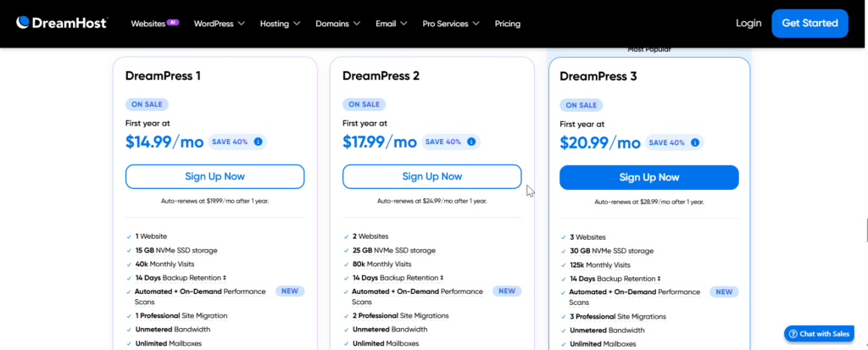The width and height of the screenshot is (868, 350).
Task: Open the DreamHost logo home link
Action: 62,23
